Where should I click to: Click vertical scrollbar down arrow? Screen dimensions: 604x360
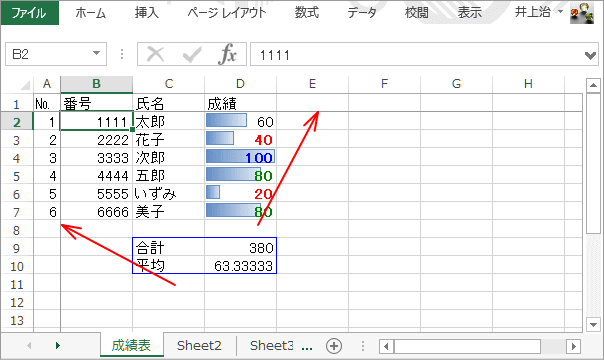[593, 324]
